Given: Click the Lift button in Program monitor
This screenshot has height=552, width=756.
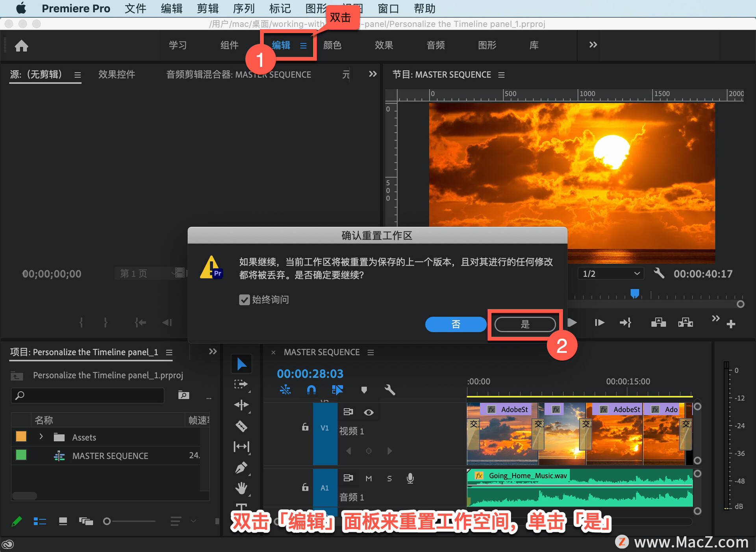Looking at the screenshot, I should pos(658,323).
